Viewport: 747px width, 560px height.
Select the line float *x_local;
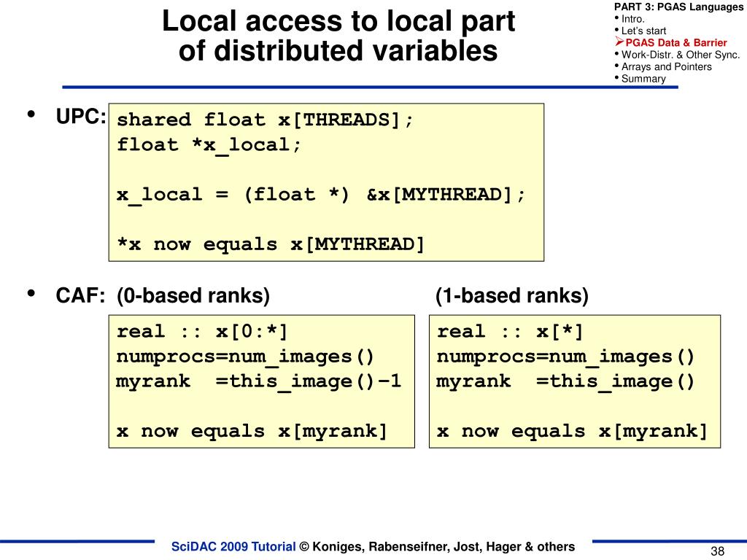(209, 145)
